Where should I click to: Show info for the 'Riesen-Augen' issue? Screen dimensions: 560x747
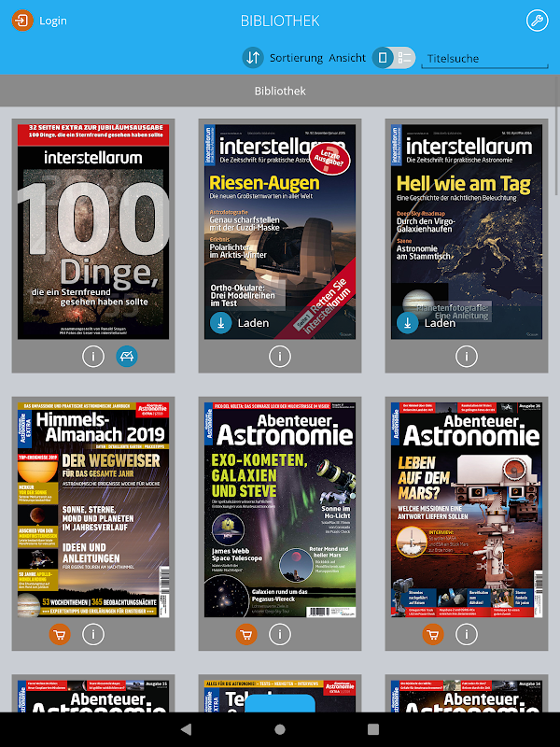[280, 356]
